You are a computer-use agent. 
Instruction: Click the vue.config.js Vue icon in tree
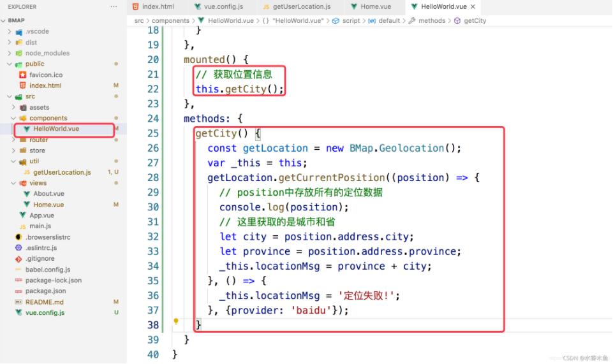pos(18,312)
